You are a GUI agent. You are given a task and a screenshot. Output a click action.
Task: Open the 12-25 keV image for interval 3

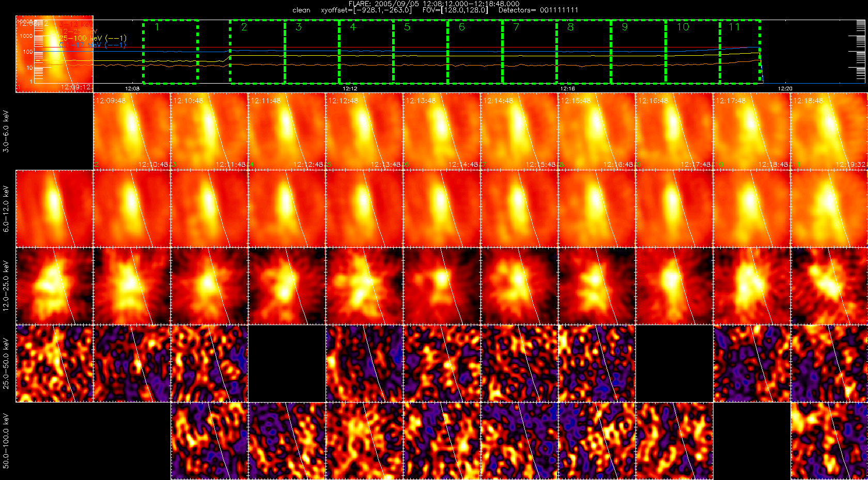point(209,286)
